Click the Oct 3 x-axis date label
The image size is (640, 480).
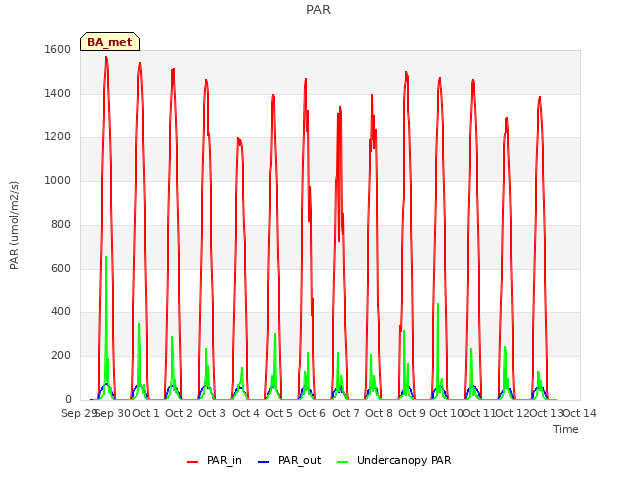212,413
